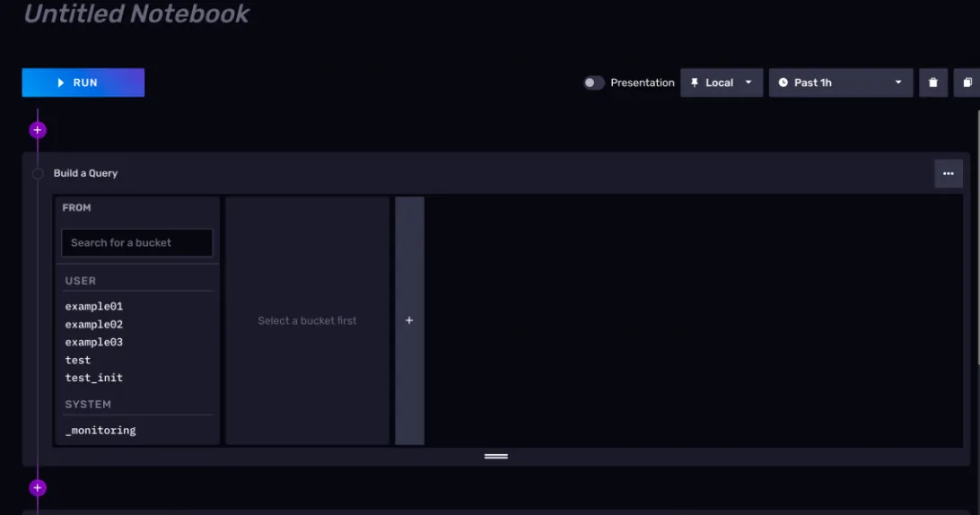Click the trash icon to delete notebook
The image size is (980, 515).
(932, 83)
